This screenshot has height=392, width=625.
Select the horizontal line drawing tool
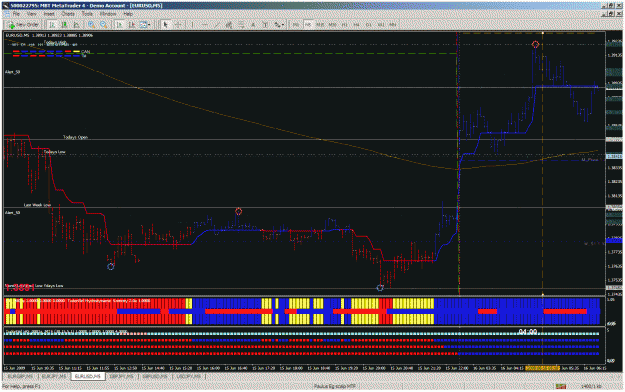pos(204,25)
